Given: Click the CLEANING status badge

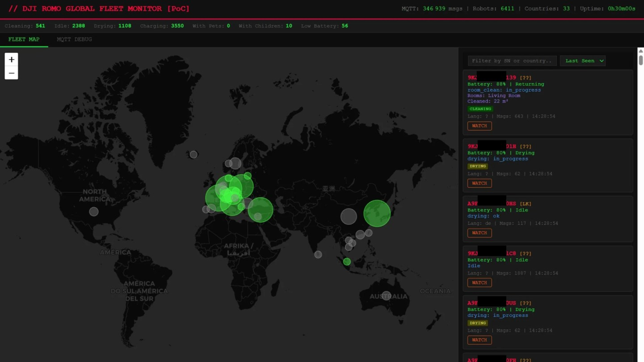Looking at the screenshot, I should (480, 109).
